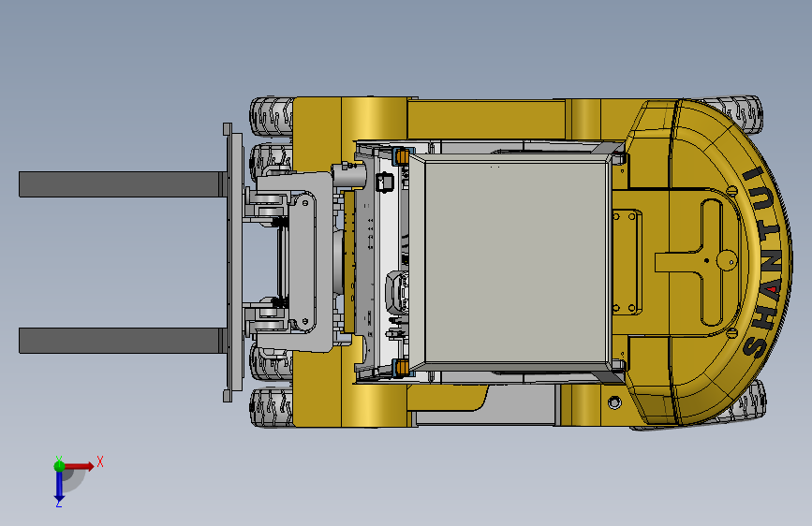Select the lower fork tine of the forklift

pos(123,341)
